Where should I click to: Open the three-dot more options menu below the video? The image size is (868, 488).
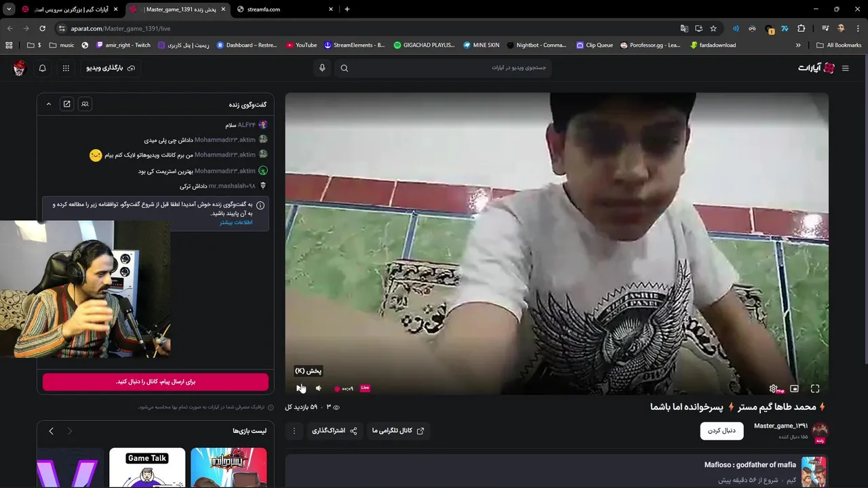294,430
